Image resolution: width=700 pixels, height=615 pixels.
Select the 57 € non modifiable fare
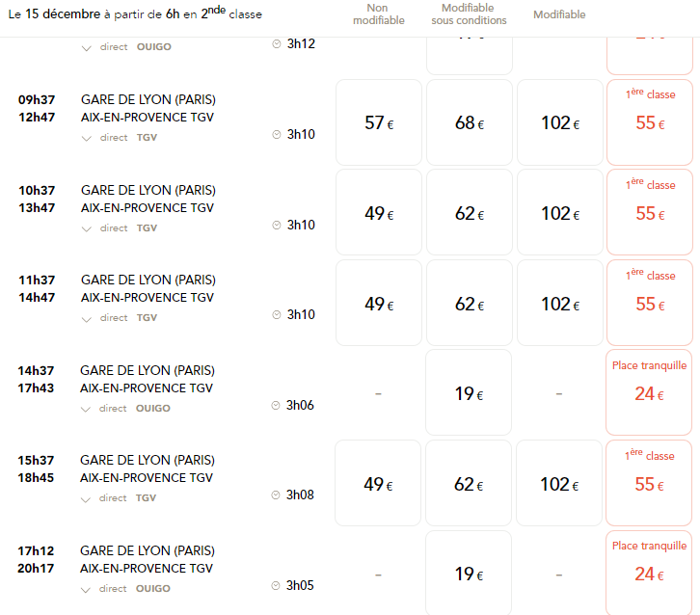[x=379, y=122]
